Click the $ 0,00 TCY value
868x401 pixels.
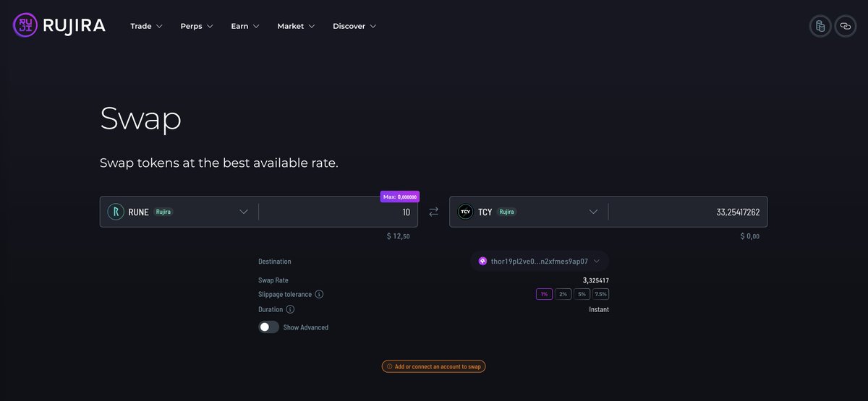[x=750, y=236]
